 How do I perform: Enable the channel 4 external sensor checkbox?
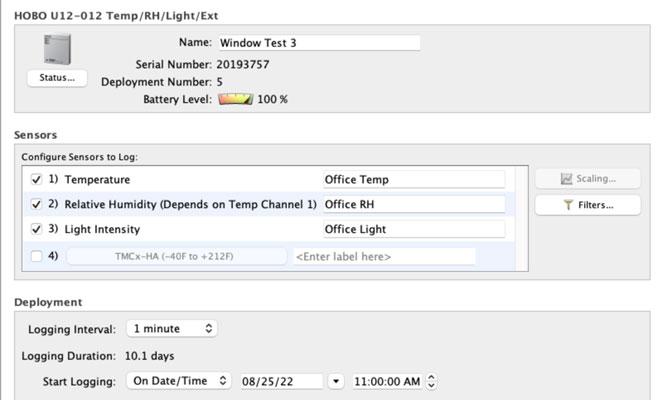pyautogui.click(x=37, y=256)
